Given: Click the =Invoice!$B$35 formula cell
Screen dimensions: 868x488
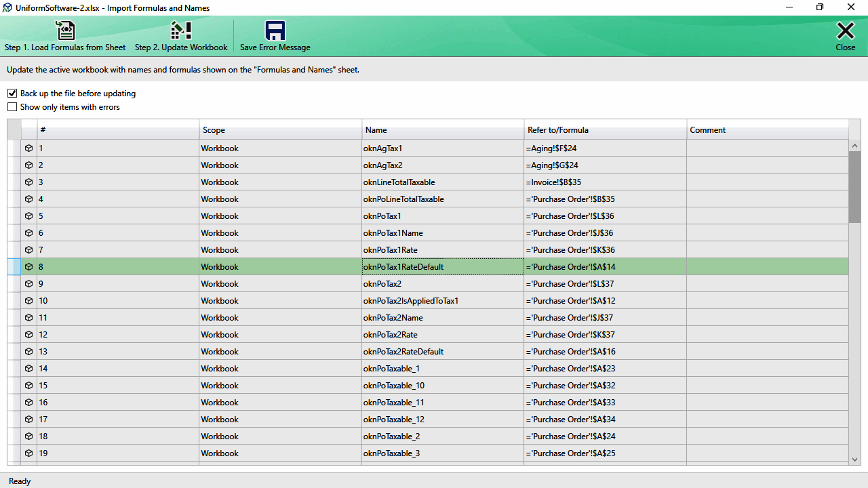Looking at the screenshot, I should [606, 182].
